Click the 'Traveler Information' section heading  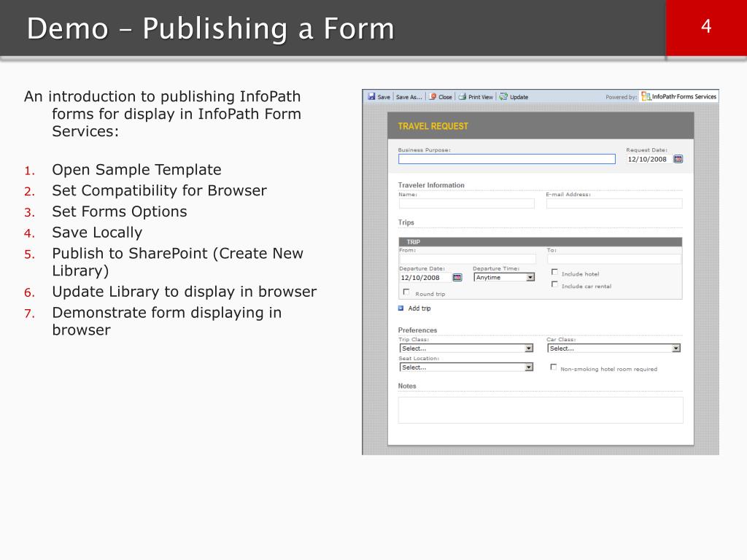point(431,185)
